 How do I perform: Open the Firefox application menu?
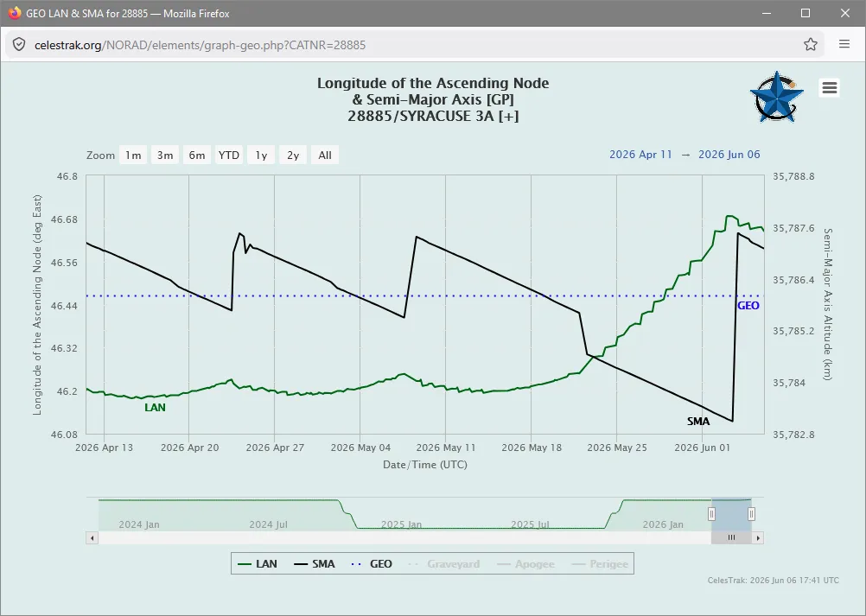(844, 45)
